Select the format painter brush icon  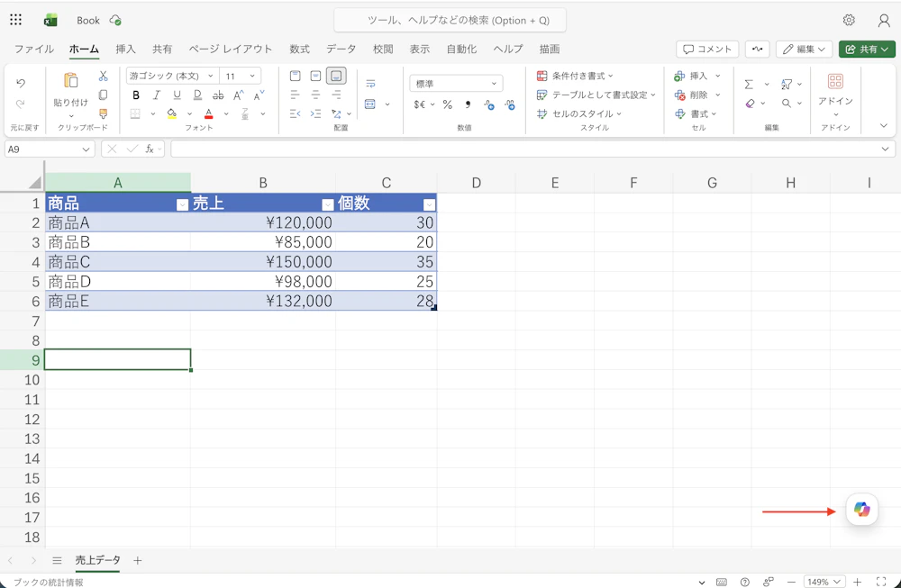click(103, 113)
